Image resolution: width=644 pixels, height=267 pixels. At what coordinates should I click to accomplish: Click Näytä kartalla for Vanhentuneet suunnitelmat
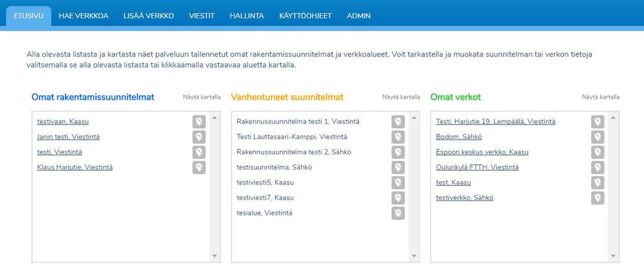(401, 97)
